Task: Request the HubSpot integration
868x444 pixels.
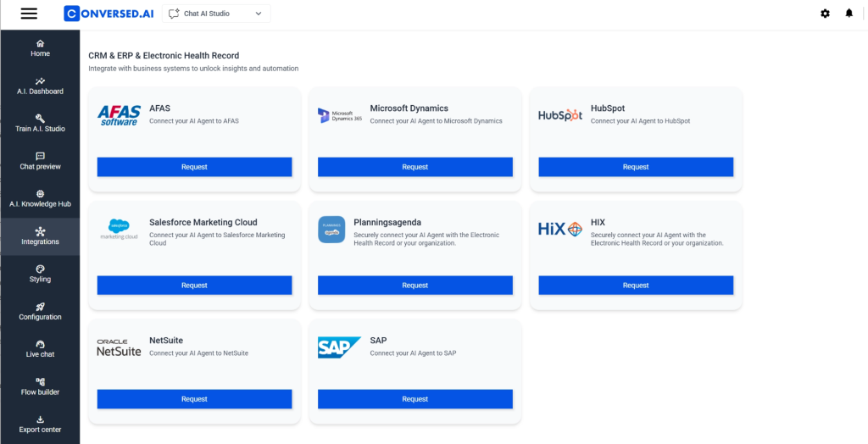Action: coord(636,167)
